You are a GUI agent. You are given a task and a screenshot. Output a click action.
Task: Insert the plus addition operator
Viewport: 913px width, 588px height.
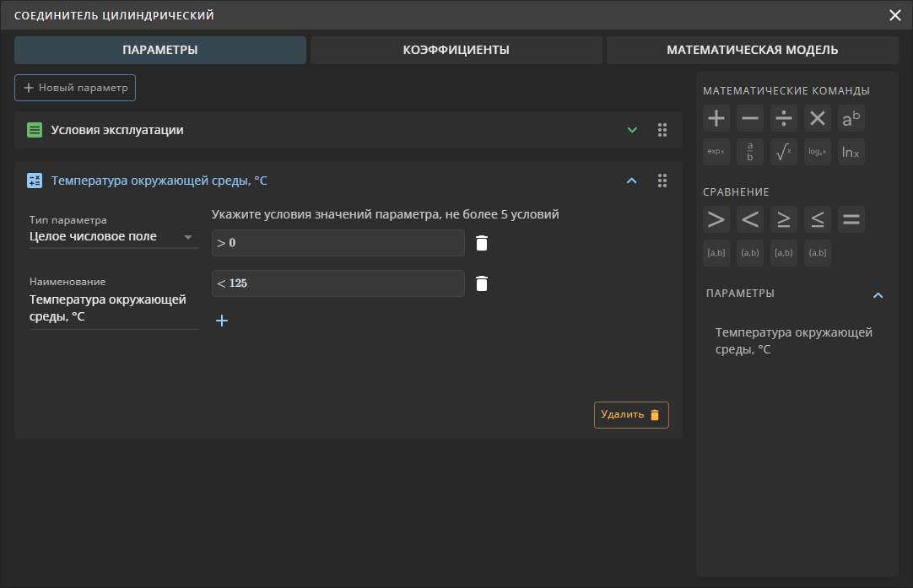[x=716, y=118]
